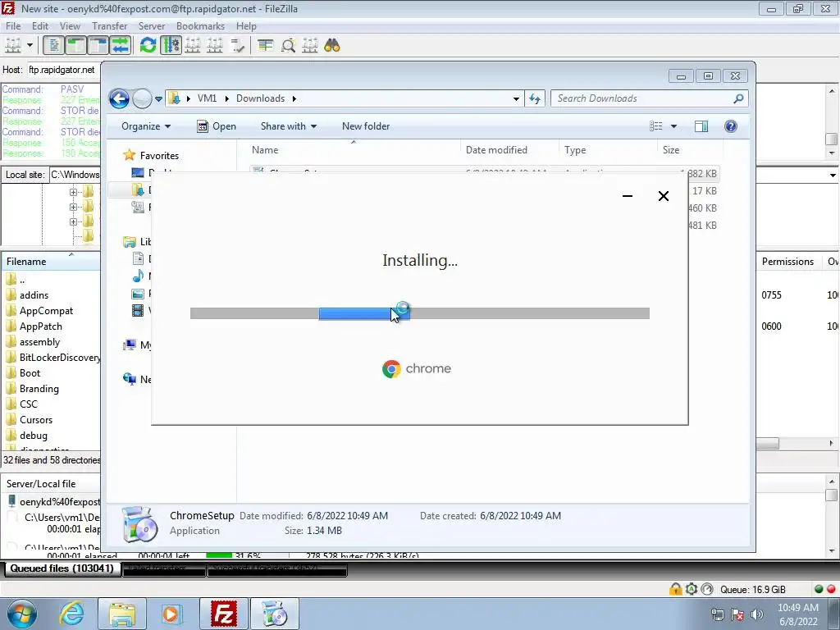Viewport: 840px width, 630px height.
Task: Toggle processing of the transfer queue
Action: 171,46
